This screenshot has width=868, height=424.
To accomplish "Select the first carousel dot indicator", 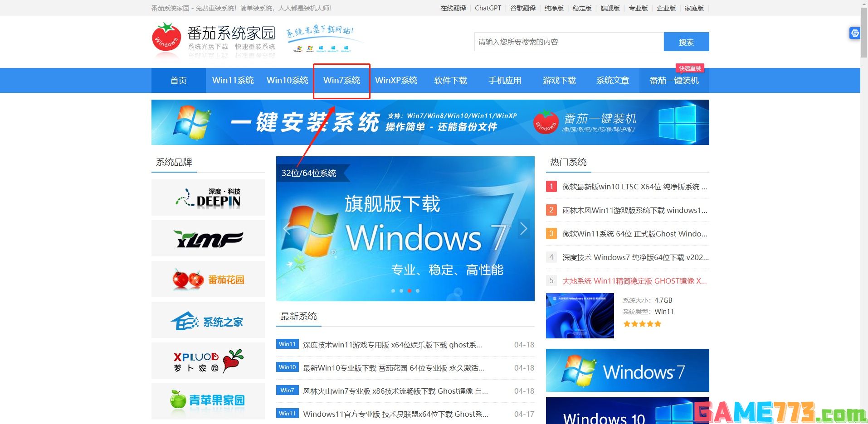I will coord(393,291).
